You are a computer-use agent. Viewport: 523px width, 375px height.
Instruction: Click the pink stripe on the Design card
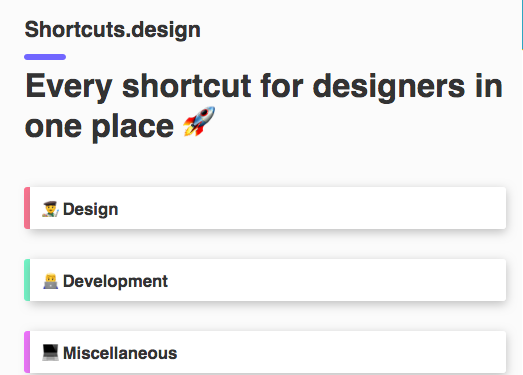point(27,208)
